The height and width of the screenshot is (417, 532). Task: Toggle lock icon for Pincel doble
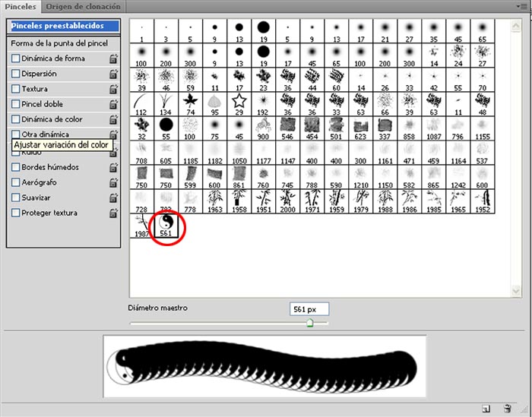[x=113, y=104]
